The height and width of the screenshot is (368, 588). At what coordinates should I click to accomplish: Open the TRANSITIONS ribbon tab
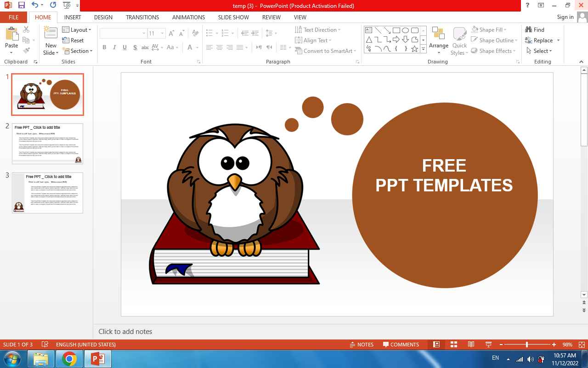(142, 17)
